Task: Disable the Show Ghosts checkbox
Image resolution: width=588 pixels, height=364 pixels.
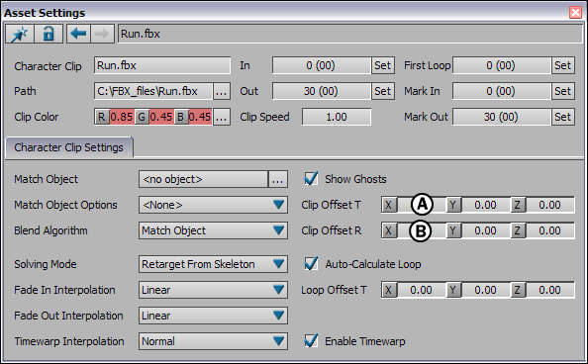Action: click(x=311, y=179)
